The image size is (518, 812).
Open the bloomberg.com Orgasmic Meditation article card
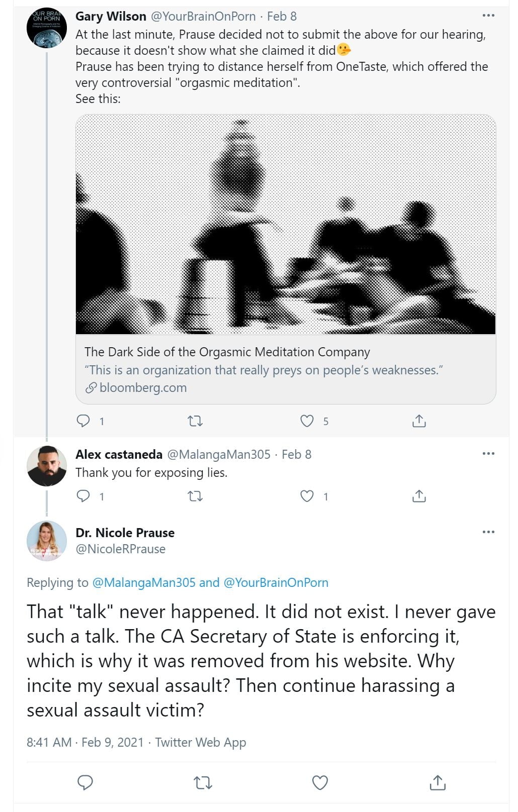click(286, 369)
